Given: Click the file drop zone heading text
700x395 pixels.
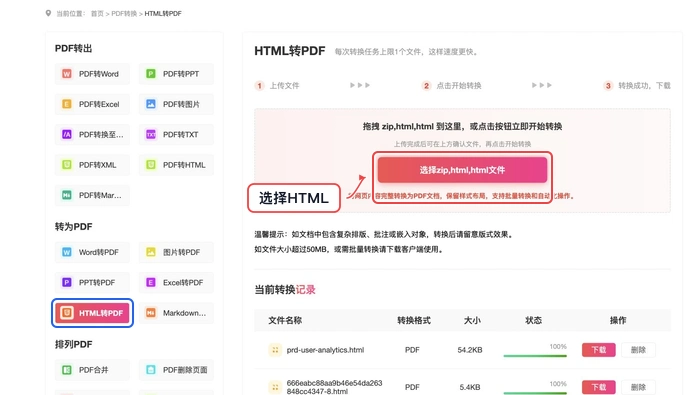Looking at the screenshot, I should (462, 126).
